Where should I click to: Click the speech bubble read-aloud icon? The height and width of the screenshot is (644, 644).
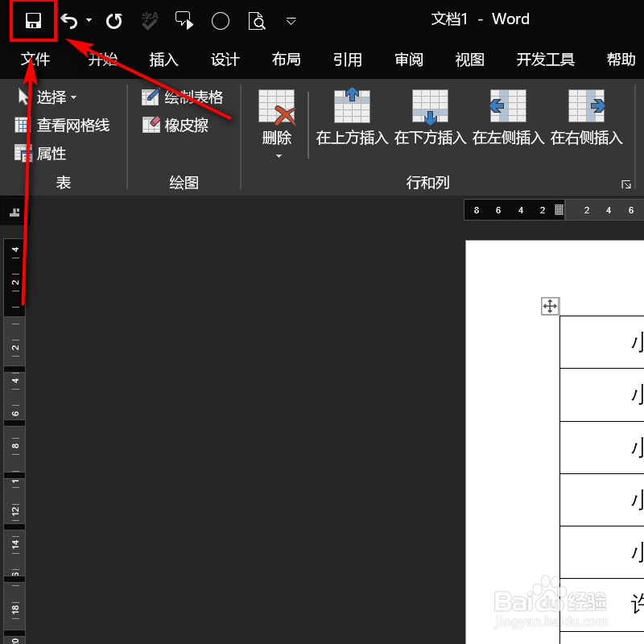point(184,21)
